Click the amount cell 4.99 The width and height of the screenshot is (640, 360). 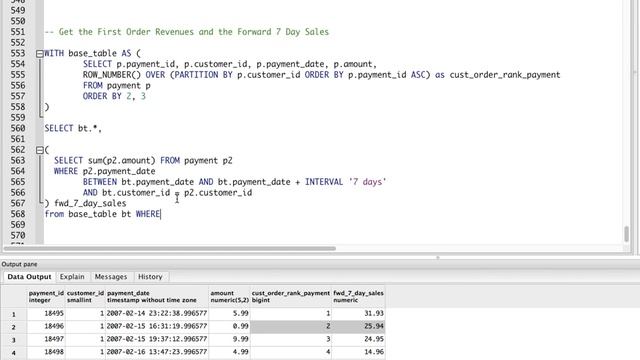point(229,352)
